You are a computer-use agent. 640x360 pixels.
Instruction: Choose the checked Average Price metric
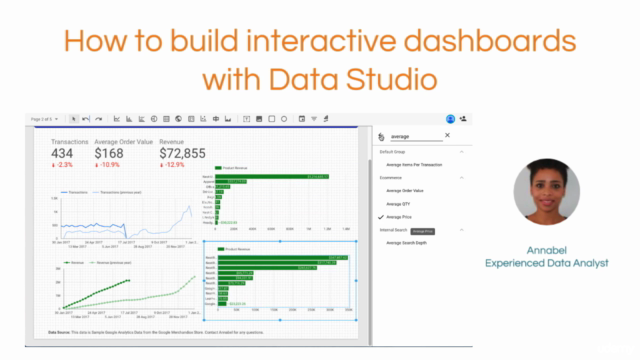[x=399, y=217]
